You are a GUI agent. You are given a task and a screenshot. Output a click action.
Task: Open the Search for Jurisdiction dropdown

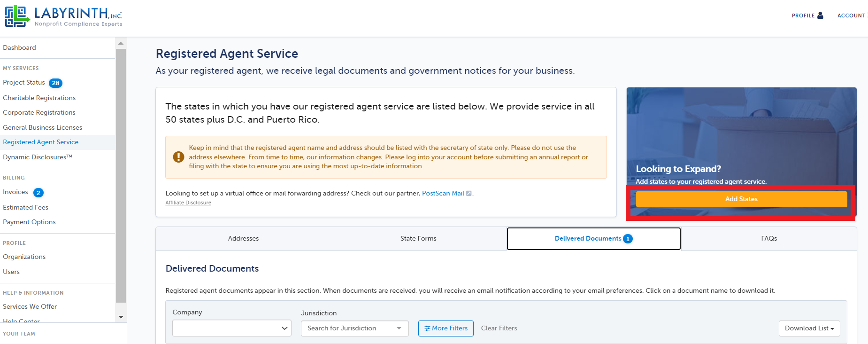coord(355,328)
